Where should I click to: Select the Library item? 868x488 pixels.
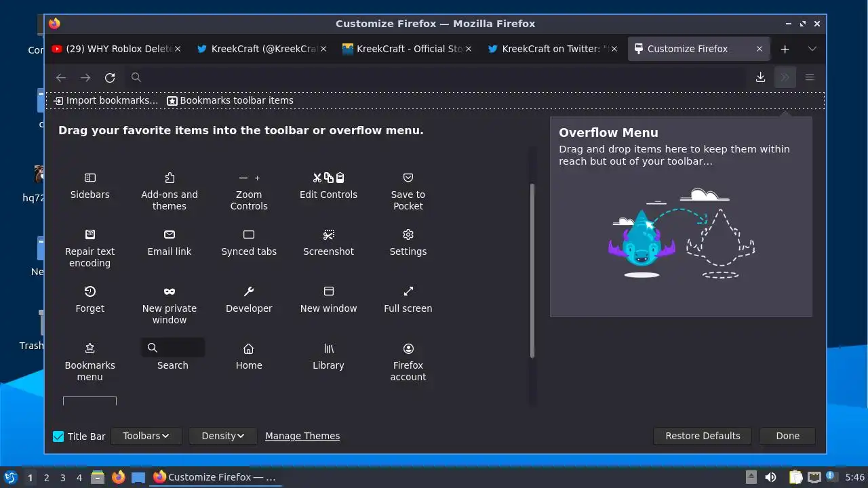point(328,357)
